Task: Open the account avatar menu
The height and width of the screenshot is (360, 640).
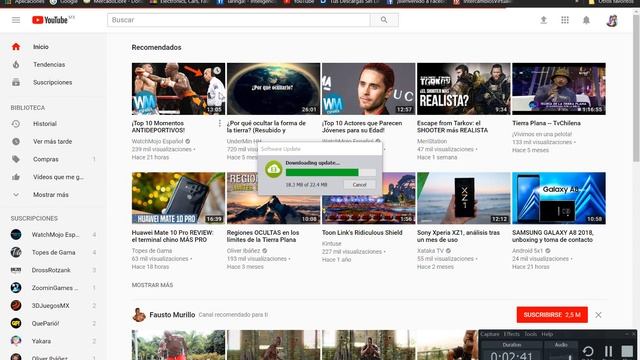Action: coord(611,20)
